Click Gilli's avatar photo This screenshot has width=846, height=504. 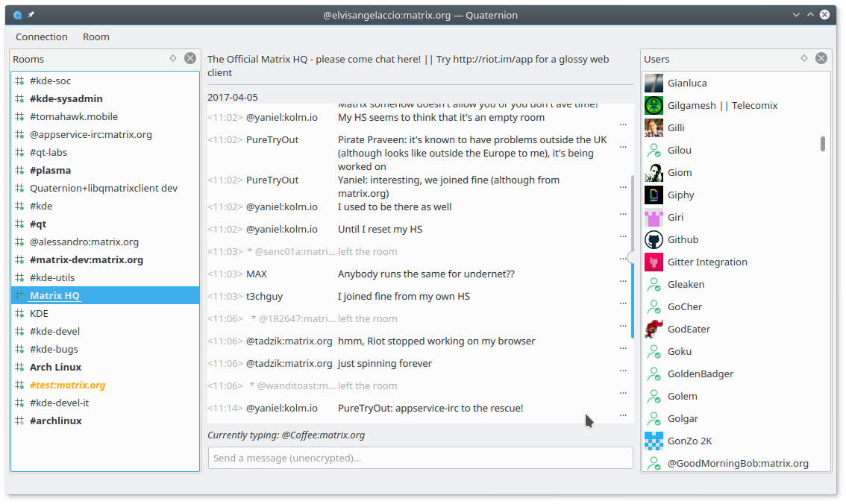pos(654,127)
